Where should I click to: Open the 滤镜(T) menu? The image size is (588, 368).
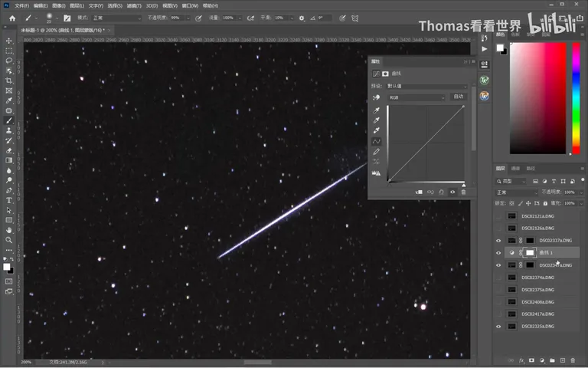134,5
